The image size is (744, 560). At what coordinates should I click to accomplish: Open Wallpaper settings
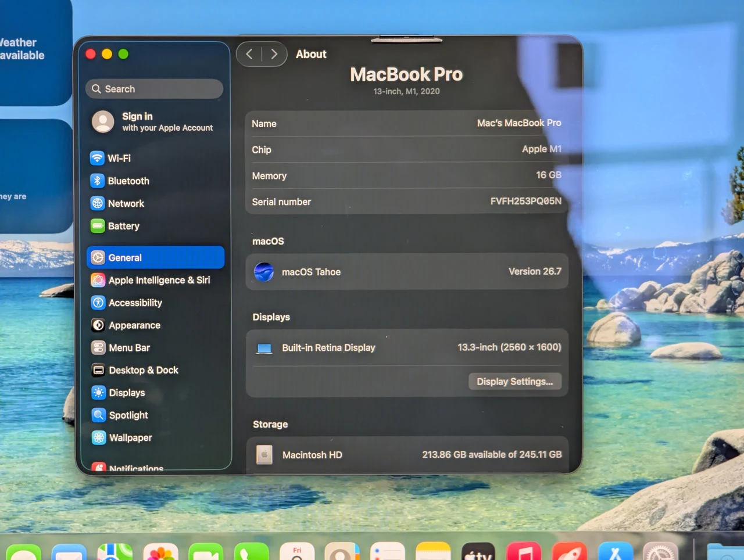[x=122, y=437]
